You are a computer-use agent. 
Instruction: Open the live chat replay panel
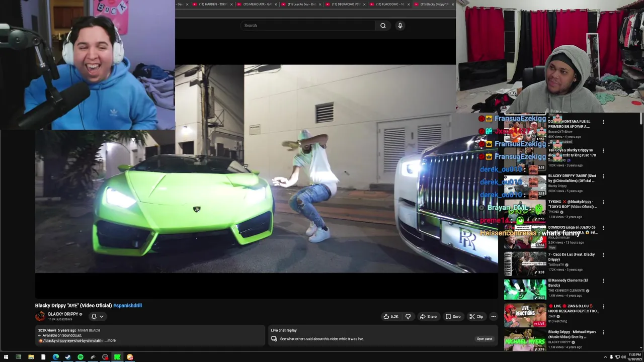(485, 339)
